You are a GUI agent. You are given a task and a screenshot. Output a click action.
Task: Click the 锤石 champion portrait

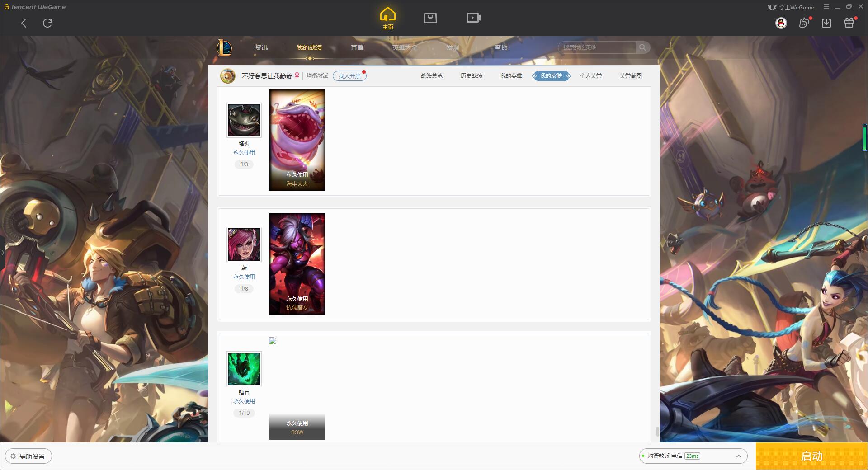[x=244, y=369]
